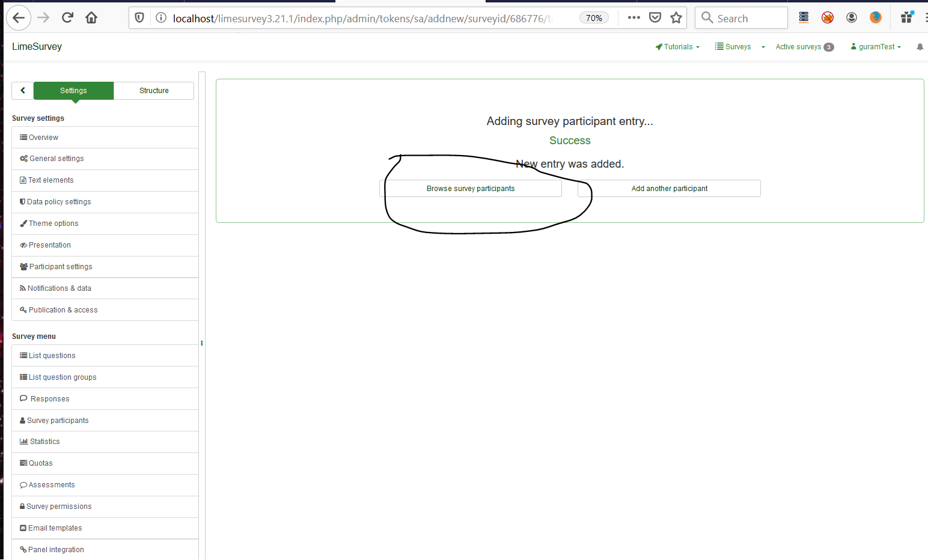Expand the Tutorials dropdown
928x560 pixels.
(677, 47)
